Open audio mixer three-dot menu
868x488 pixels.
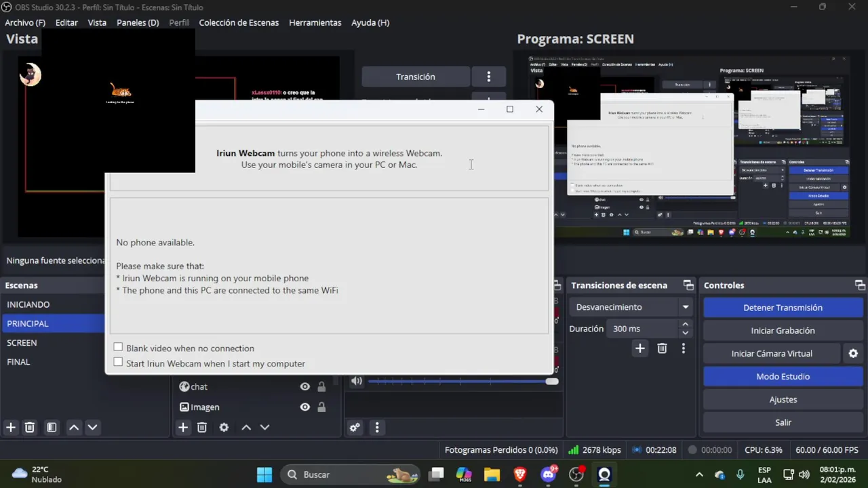pos(377,428)
